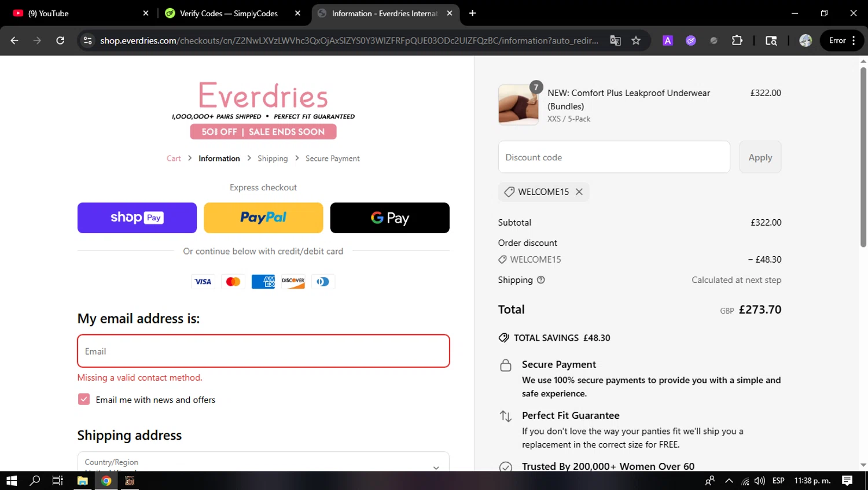Image resolution: width=868 pixels, height=490 pixels.
Task: Click the underwear product thumbnail
Action: tap(518, 105)
